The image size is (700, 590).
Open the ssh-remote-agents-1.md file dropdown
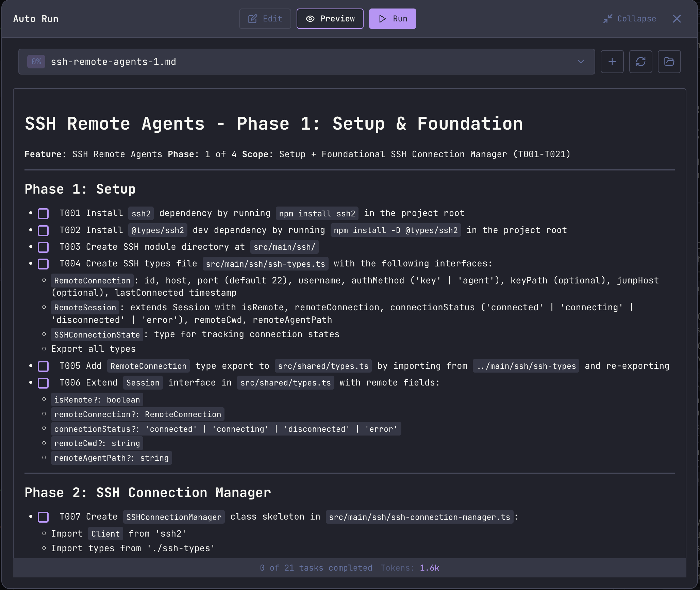coord(581,62)
